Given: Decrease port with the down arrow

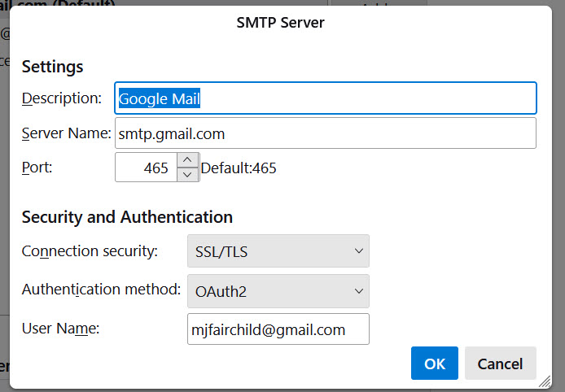Looking at the screenshot, I should pyautogui.click(x=187, y=175).
